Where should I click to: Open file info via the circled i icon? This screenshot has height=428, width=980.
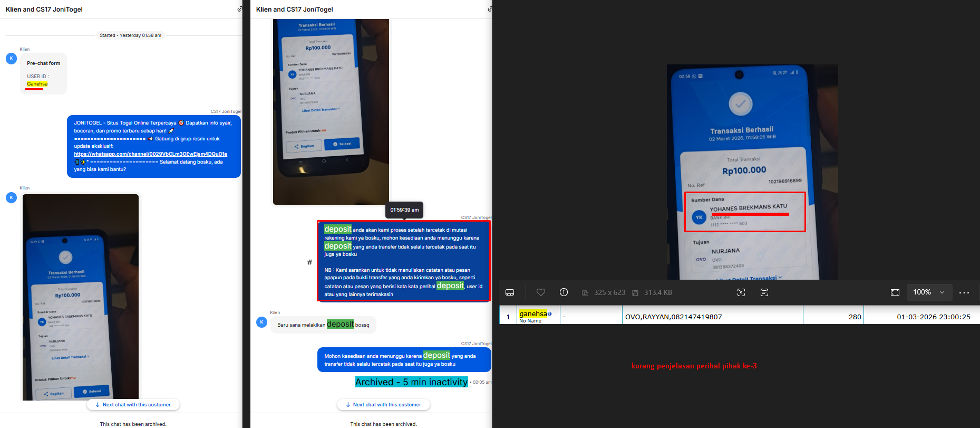pyautogui.click(x=564, y=292)
